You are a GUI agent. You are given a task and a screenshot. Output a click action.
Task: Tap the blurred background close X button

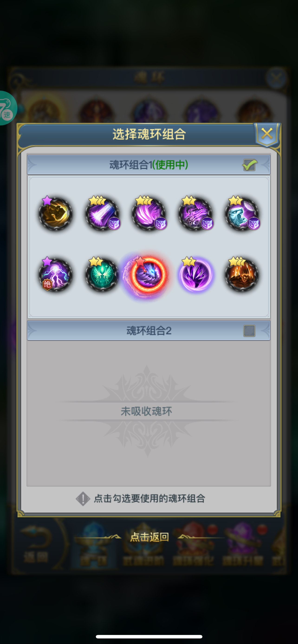point(276,78)
